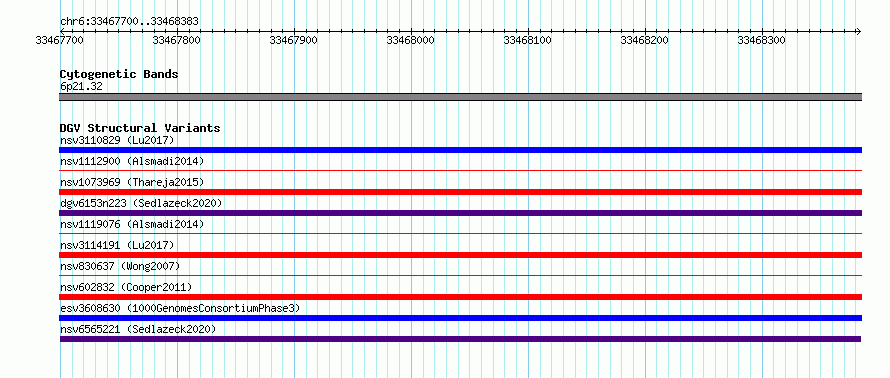
Task: Click the nsv3114191 (Lu2017) variant label
Action: click(117, 245)
